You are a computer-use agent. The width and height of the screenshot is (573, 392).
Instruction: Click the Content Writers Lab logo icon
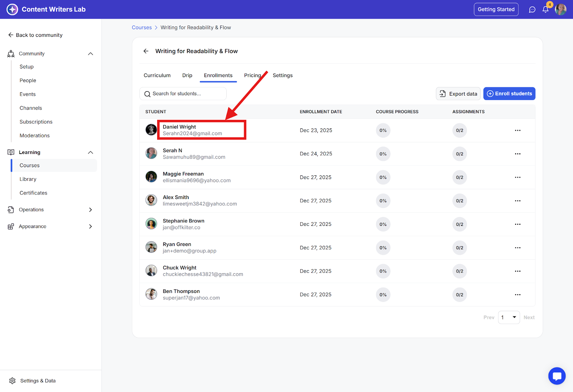pyautogui.click(x=12, y=9)
